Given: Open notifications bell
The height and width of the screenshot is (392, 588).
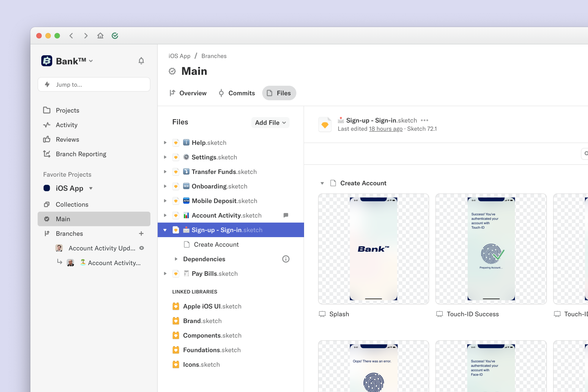Looking at the screenshot, I should point(141,61).
